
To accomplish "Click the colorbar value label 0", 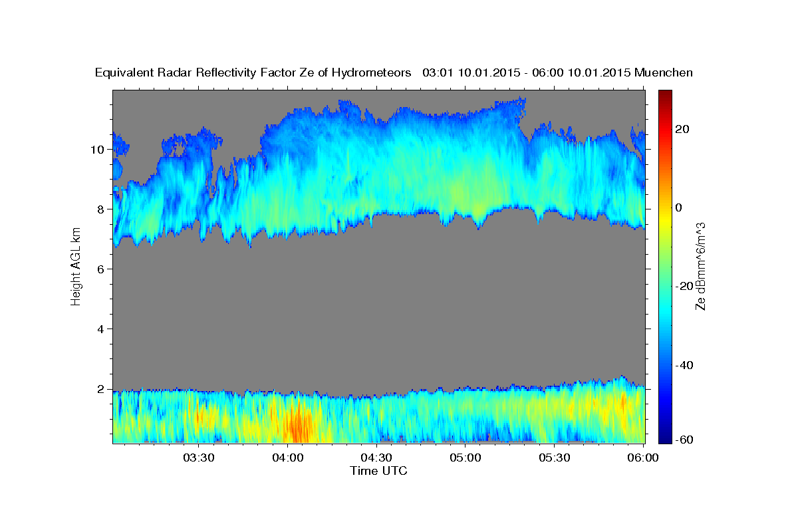I will click(679, 207).
